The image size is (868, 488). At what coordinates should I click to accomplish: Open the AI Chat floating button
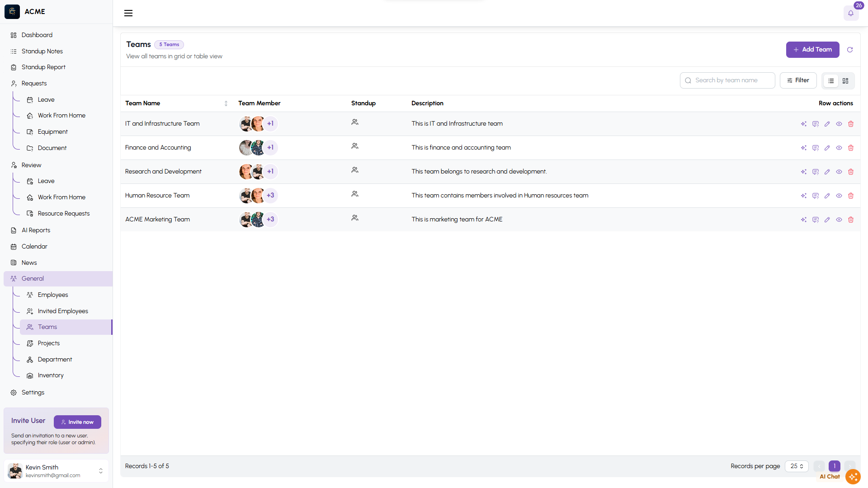[x=853, y=476]
